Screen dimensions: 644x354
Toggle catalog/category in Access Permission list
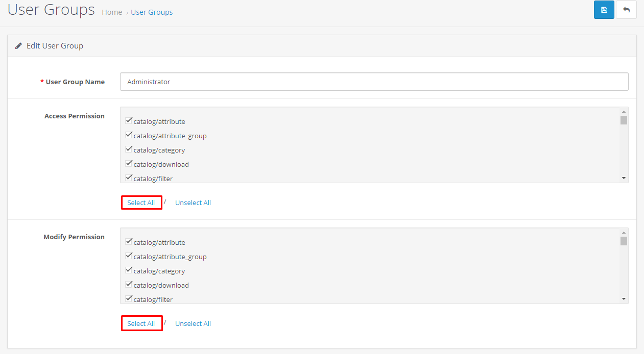pos(129,149)
